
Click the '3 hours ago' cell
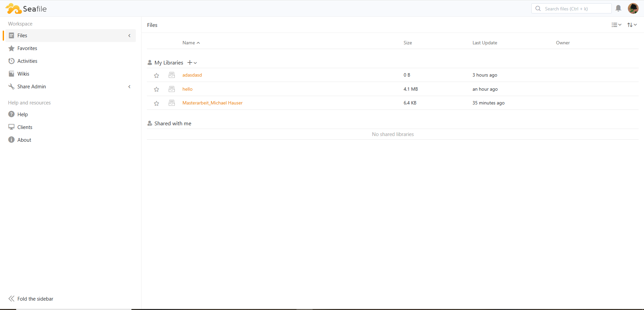click(485, 75)
